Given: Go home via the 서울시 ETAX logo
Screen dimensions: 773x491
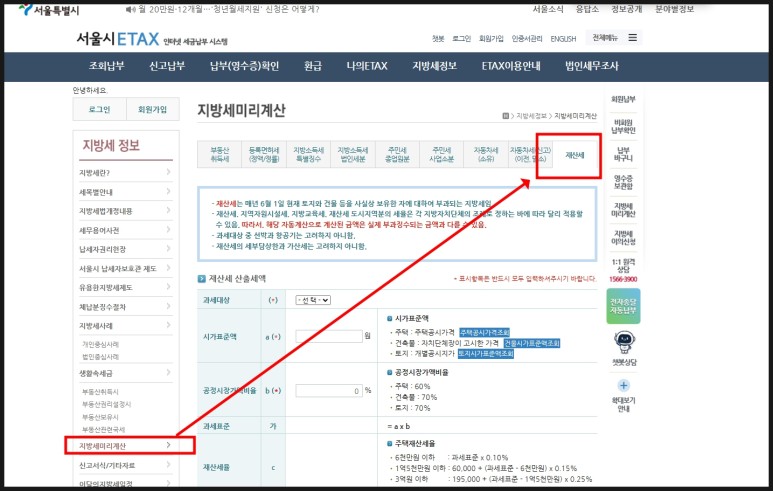Looking at the screenshot, I should (117, 39).
